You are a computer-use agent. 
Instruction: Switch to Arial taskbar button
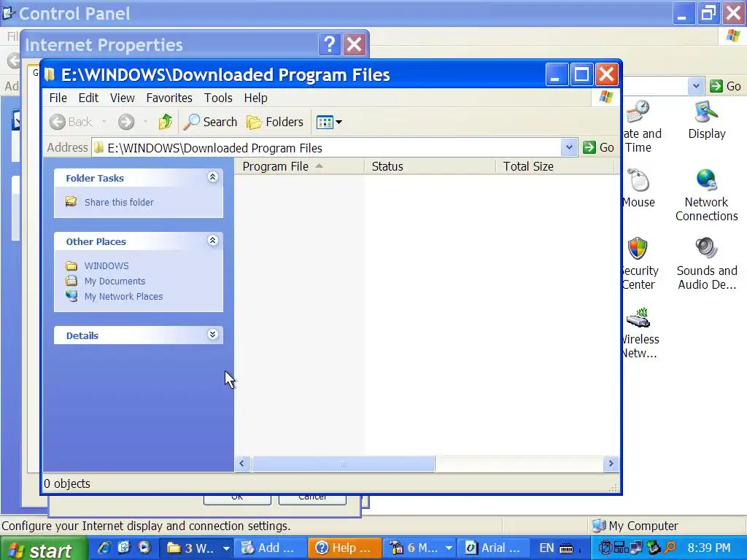[x=495, y=548]
